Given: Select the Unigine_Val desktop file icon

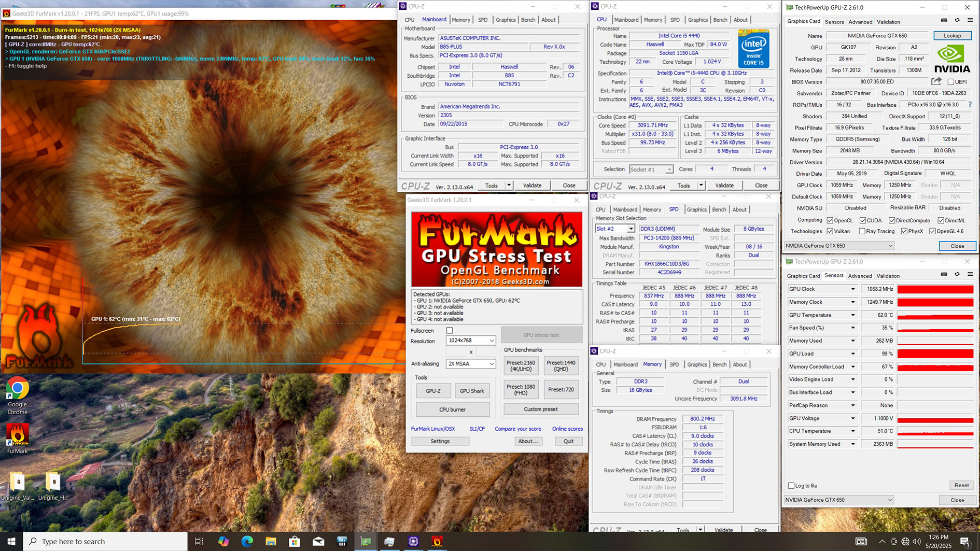Looking at the screenshot, I should [x=18, y=487].
